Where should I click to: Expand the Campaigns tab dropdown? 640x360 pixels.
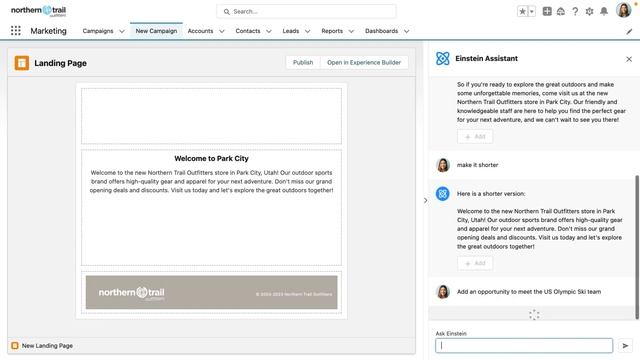tap(122, 31)
